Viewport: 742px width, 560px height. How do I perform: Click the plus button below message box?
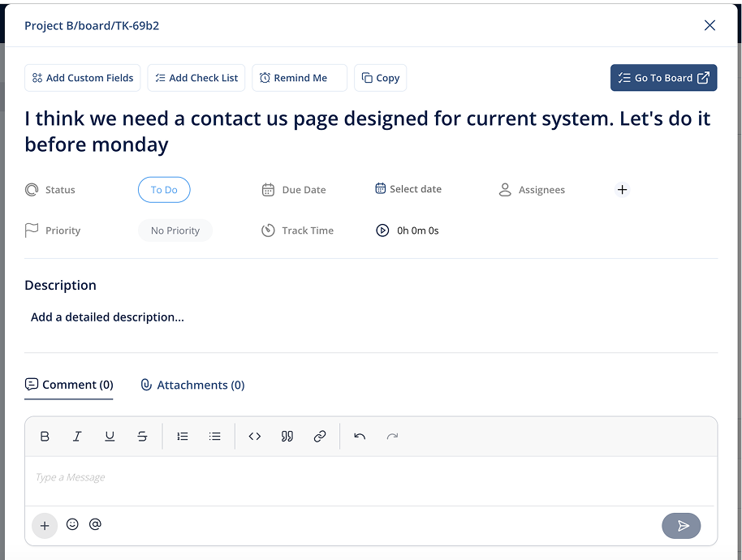point(45,525)
